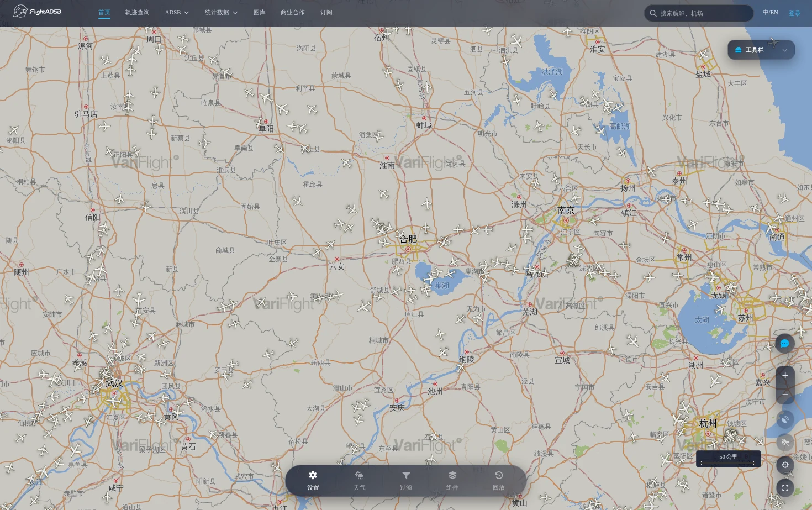
Task: Click the 登录 login link
Action: pyautogui.click(x=794, y=13)
